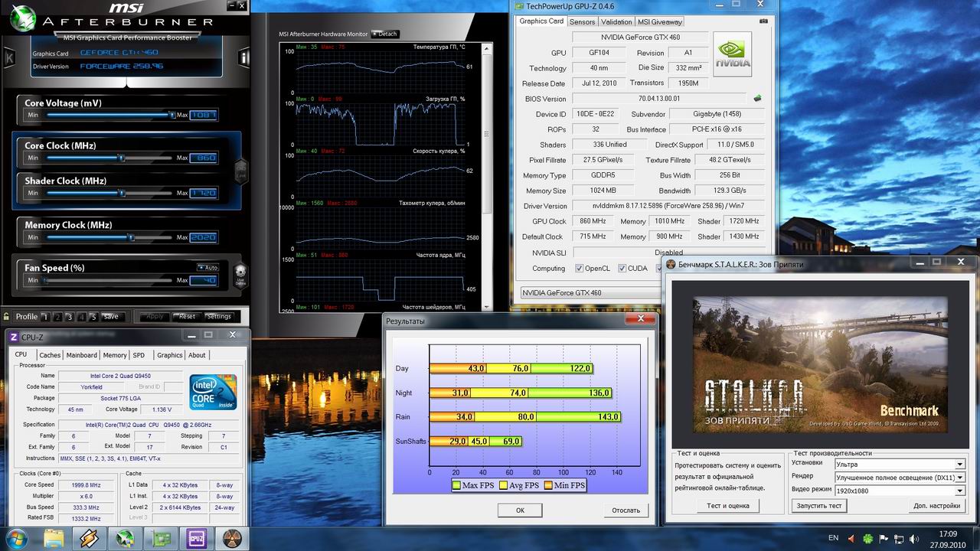Switch to the Sensors tab in GPU-Z

coord(582,21)
